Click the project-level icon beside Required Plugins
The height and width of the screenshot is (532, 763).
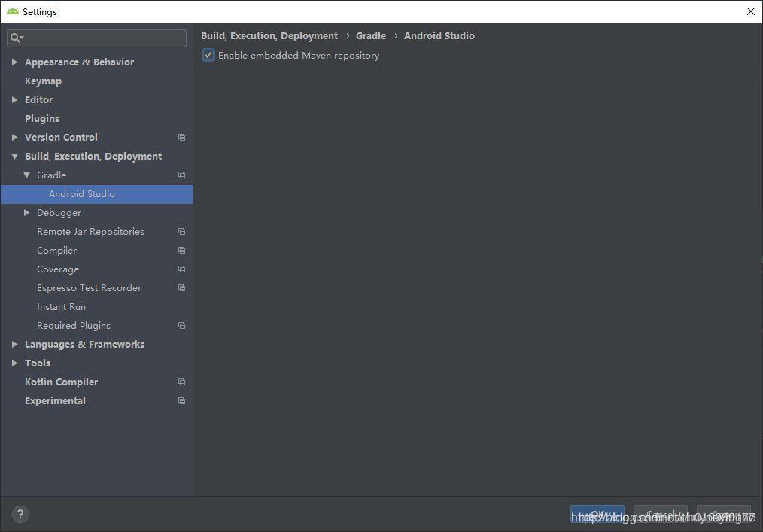pyautogui.click(x=181, y=326)
